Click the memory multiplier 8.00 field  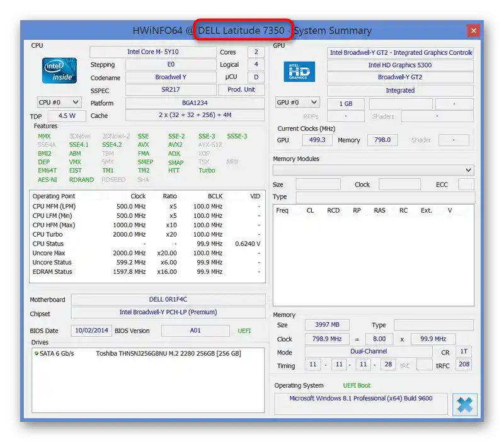click(x=379, y=339)
